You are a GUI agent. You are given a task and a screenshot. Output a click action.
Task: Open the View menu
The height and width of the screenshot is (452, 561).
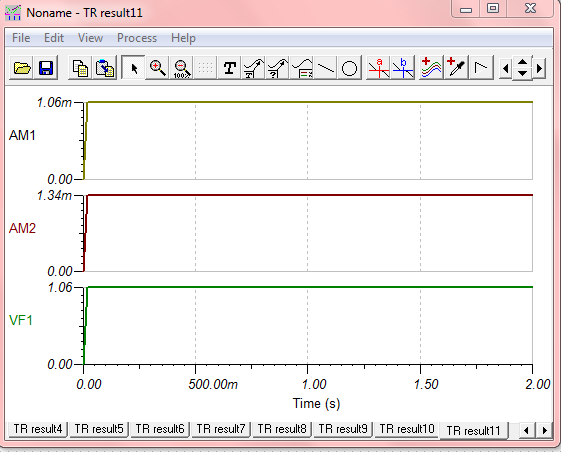click(x=91, y=38)
